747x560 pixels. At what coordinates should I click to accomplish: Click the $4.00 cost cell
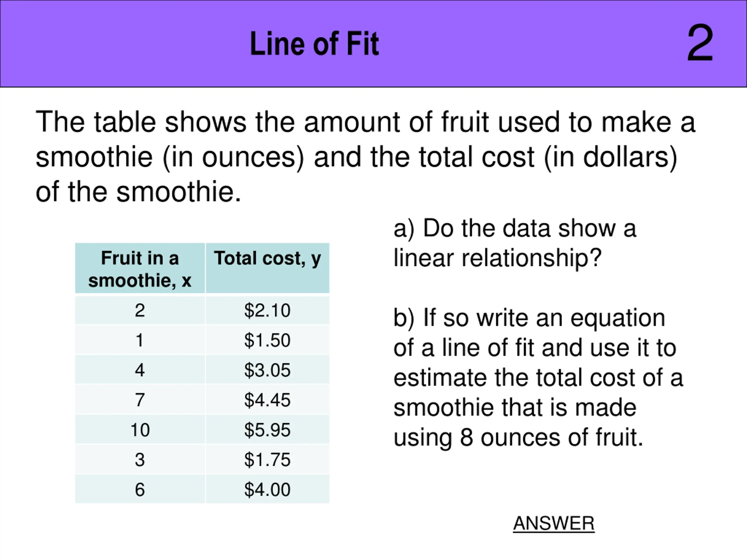point(268,489)
